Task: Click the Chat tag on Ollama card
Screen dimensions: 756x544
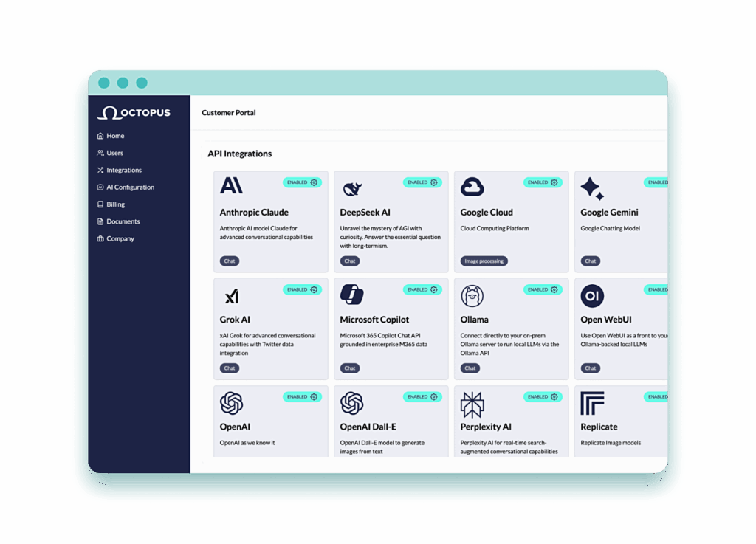Action: click(470, 368)
